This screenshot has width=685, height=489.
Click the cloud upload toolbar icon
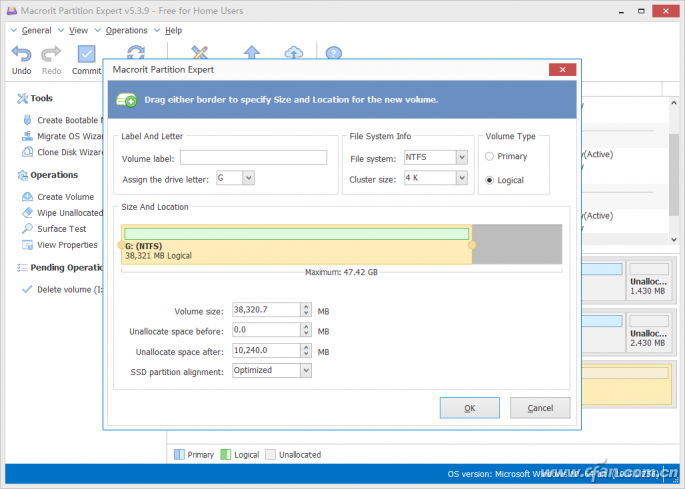294,52
